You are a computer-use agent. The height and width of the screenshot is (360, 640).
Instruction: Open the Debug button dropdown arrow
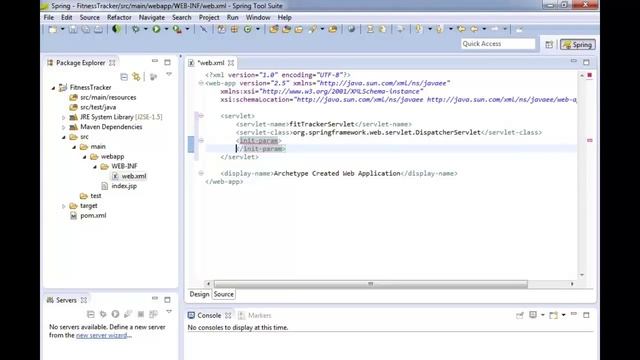[x=145, y=29]
